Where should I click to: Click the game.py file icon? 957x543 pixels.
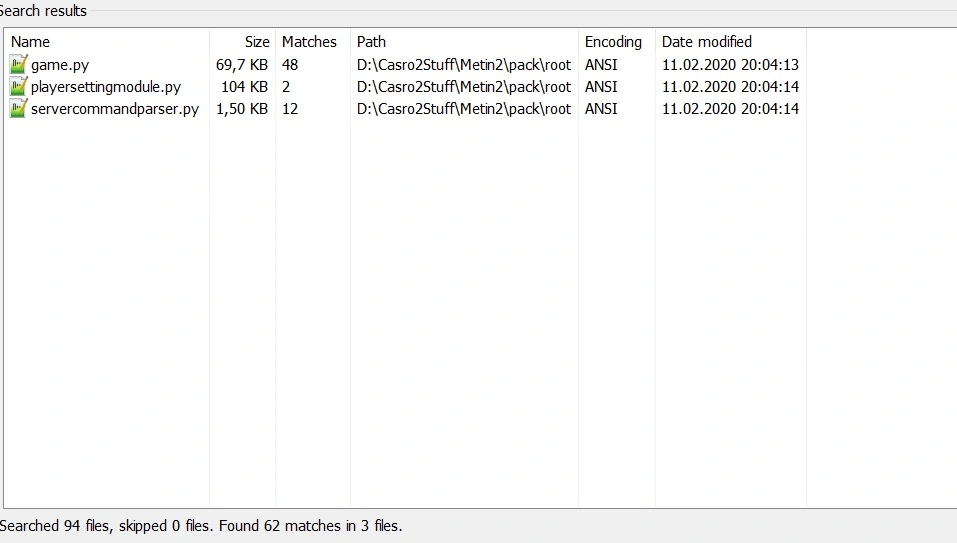tap(18, 65)
